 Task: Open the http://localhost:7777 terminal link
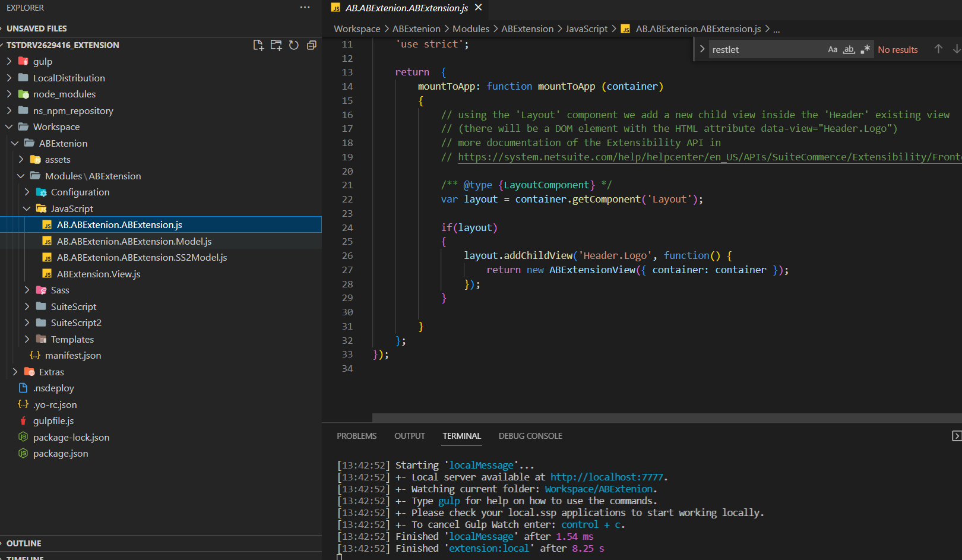pos(606,477)
